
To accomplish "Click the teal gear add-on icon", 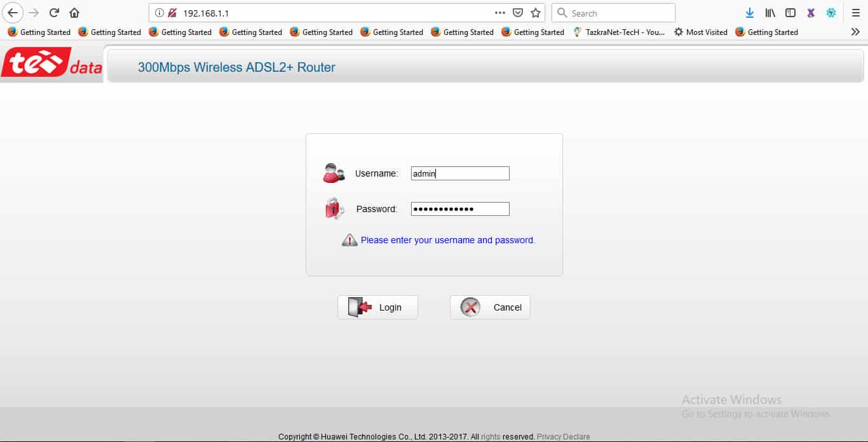I will [x=831, y=12].
